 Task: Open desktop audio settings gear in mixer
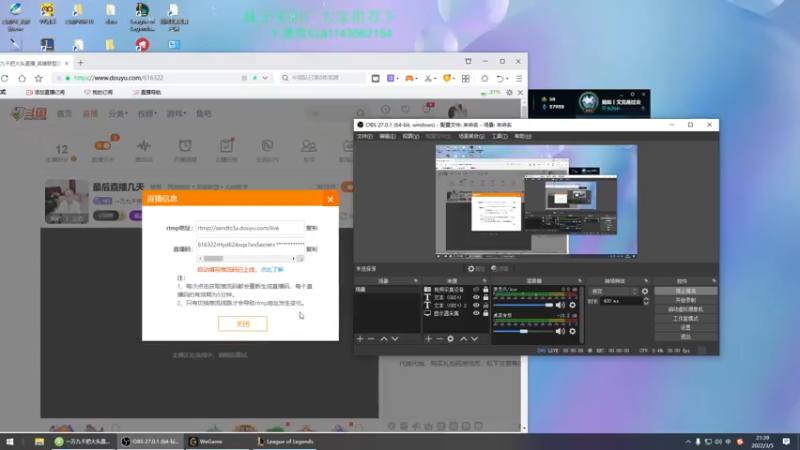(572, 331)
